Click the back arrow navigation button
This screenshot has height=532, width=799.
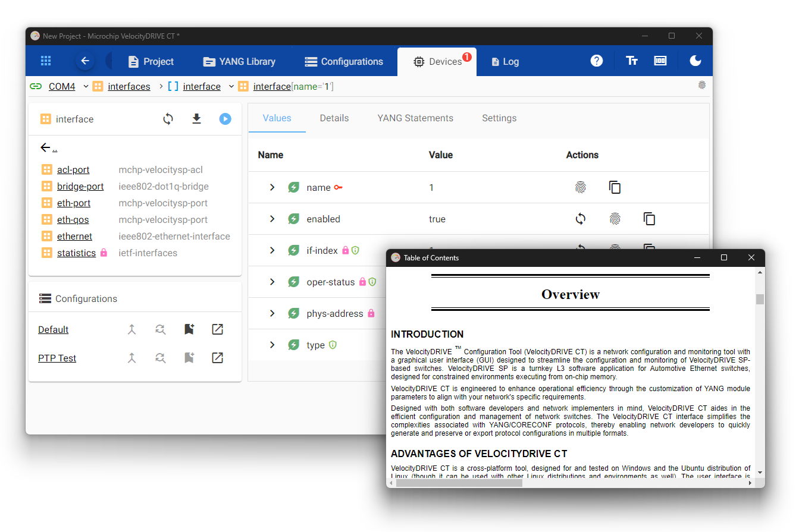[x=85, y=61]
